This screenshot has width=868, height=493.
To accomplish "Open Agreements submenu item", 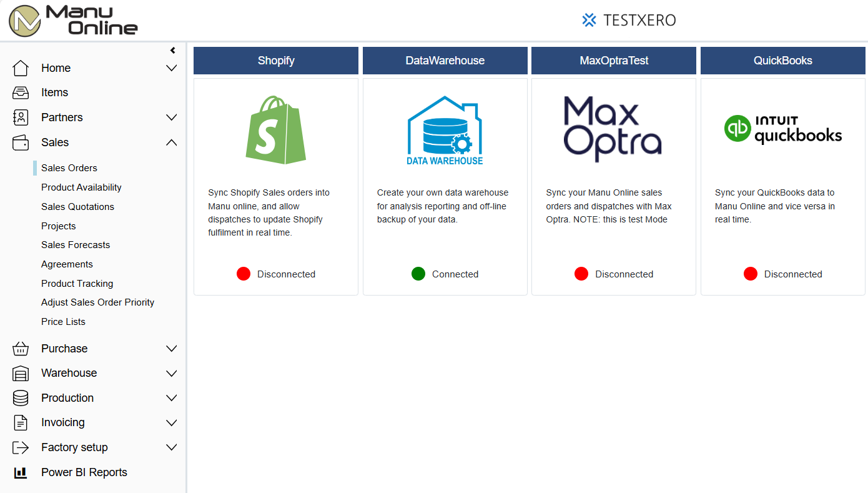I will (67, 264).
